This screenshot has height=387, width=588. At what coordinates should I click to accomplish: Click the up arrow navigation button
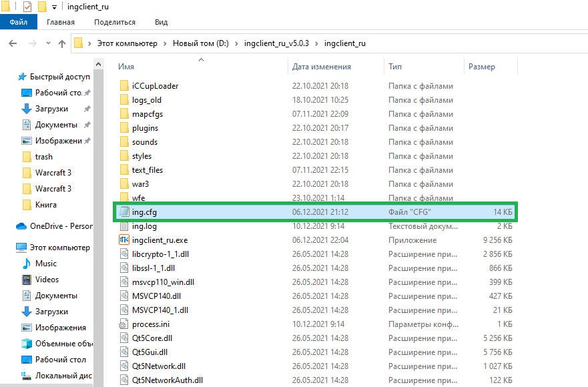(62, 43)
